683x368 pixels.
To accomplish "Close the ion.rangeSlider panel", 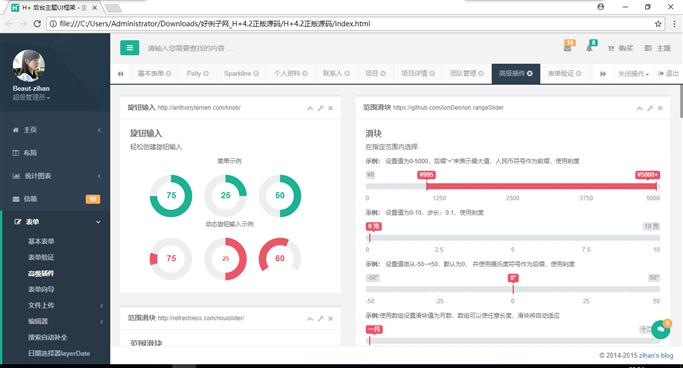I will [x=660, y=108].
